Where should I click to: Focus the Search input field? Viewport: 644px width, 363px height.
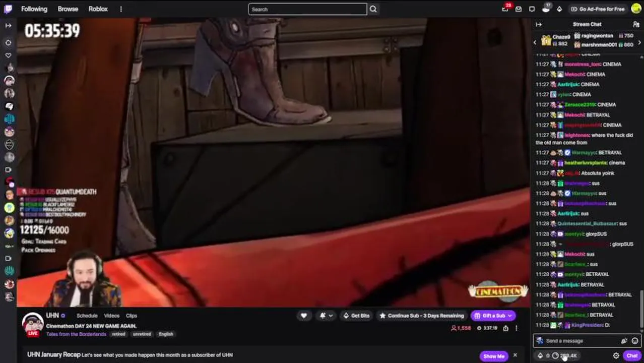click(307, 9)
